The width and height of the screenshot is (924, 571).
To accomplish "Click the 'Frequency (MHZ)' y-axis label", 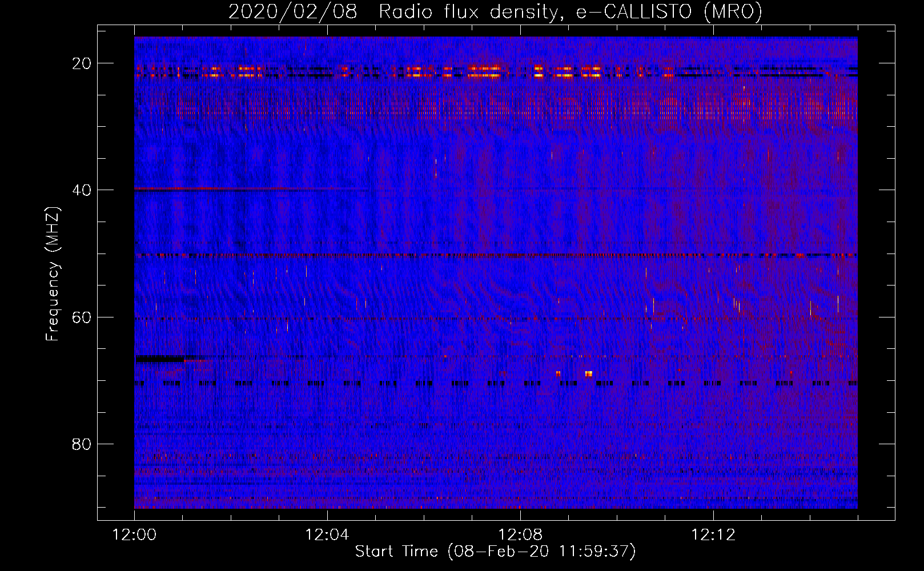I will click(x=53, y=274).
